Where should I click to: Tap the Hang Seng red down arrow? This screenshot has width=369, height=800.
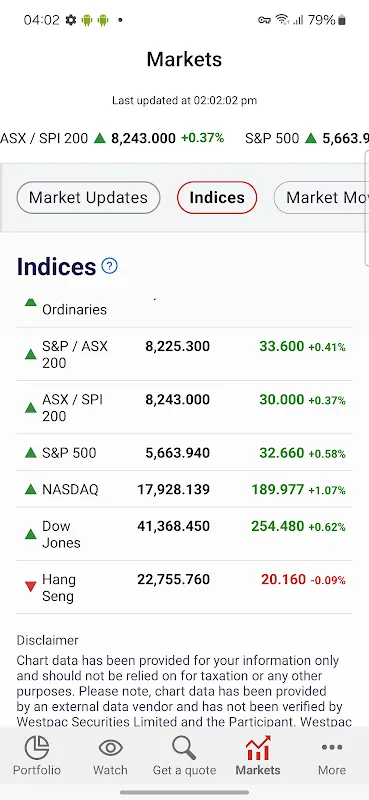[x=31, y=587]
